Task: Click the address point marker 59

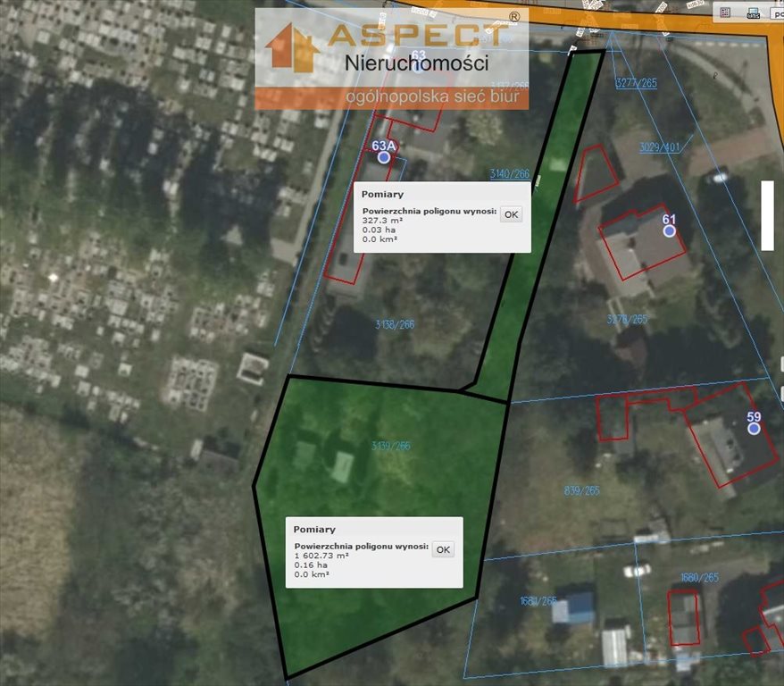Action: pyautogui.click(x=755, y=429)
